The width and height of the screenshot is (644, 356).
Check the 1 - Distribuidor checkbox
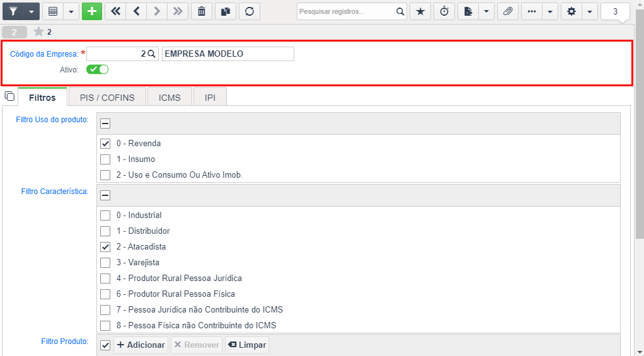[x=105, y=231]
